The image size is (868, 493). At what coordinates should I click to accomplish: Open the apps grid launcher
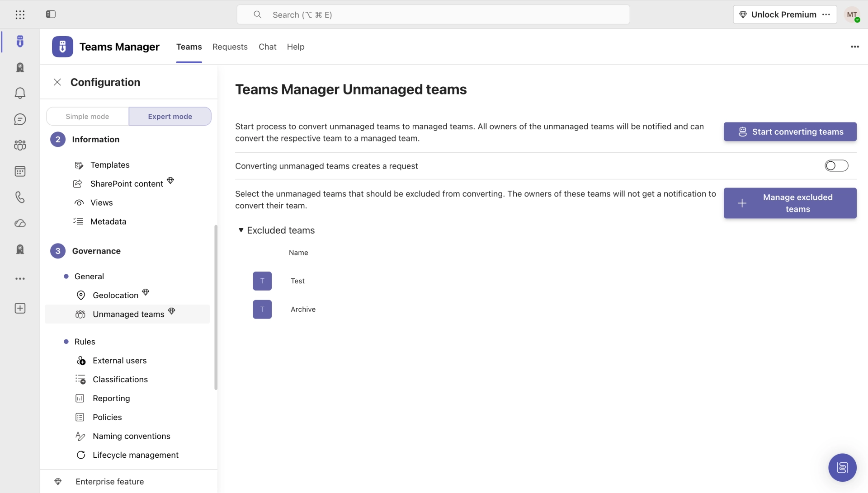(x=20, y=14)
